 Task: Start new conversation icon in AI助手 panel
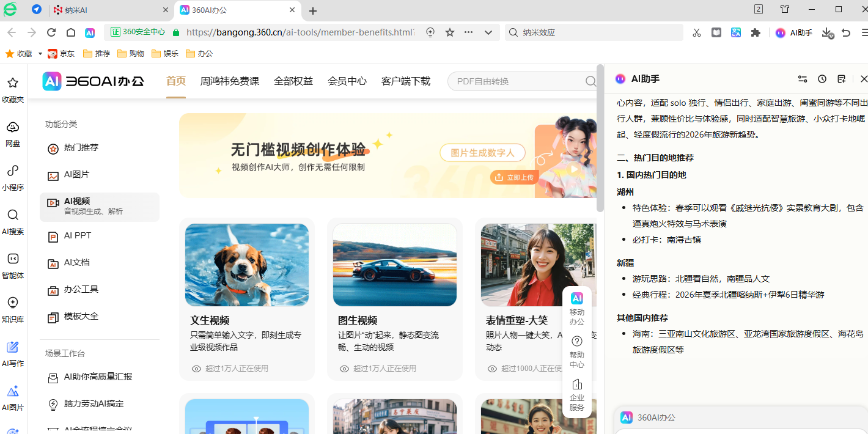(x=842, y=79)
